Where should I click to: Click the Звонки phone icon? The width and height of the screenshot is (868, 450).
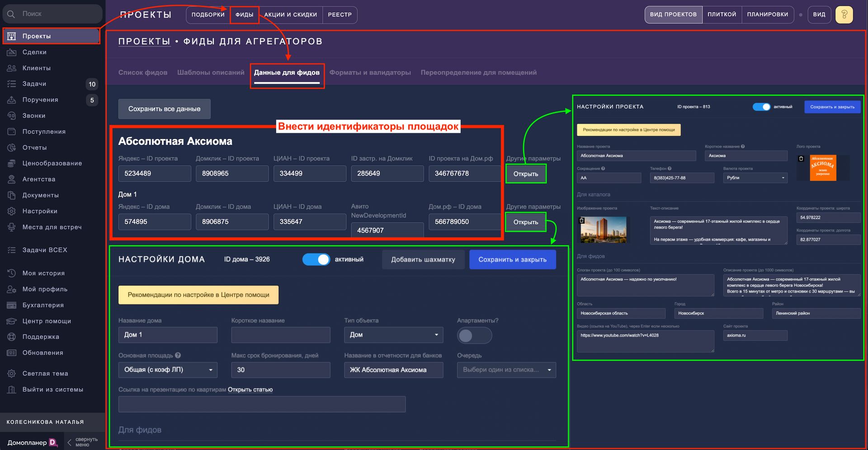(12, 116)
